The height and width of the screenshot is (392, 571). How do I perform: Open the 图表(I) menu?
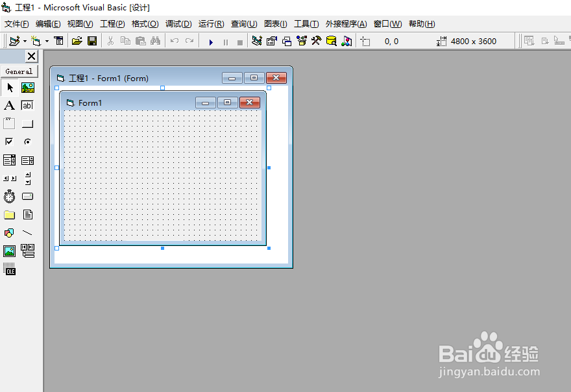(x=276, y=24)
